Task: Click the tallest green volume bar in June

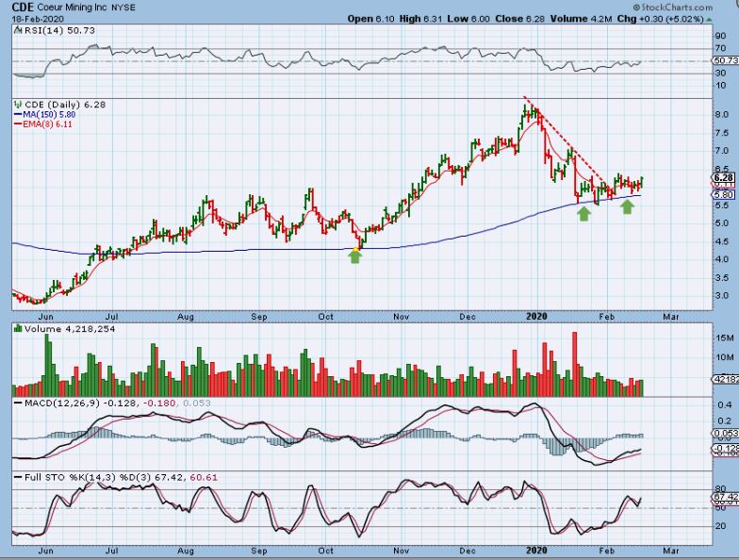Action: pos(47,365)
